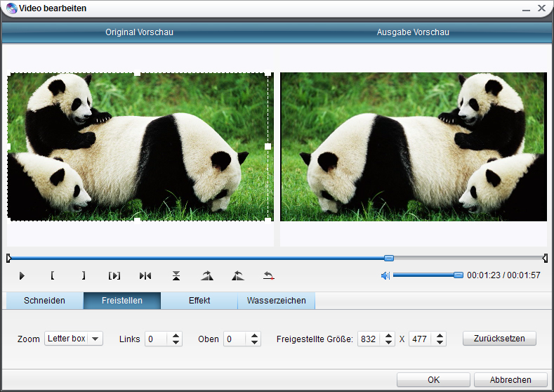Click the horizontal flip icon

(x=145, y=275)
